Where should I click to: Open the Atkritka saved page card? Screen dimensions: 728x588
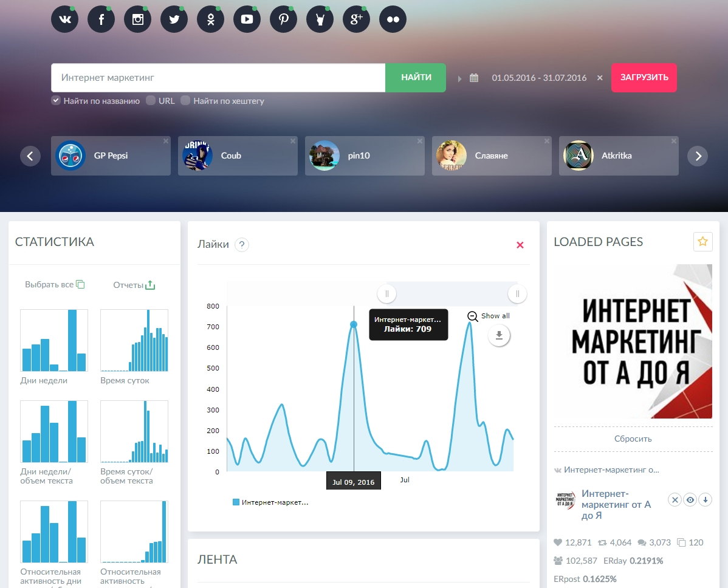(619, 156)
